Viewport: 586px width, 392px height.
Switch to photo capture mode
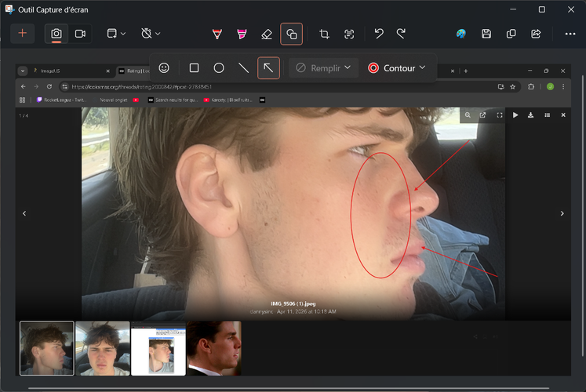[56, 34]
